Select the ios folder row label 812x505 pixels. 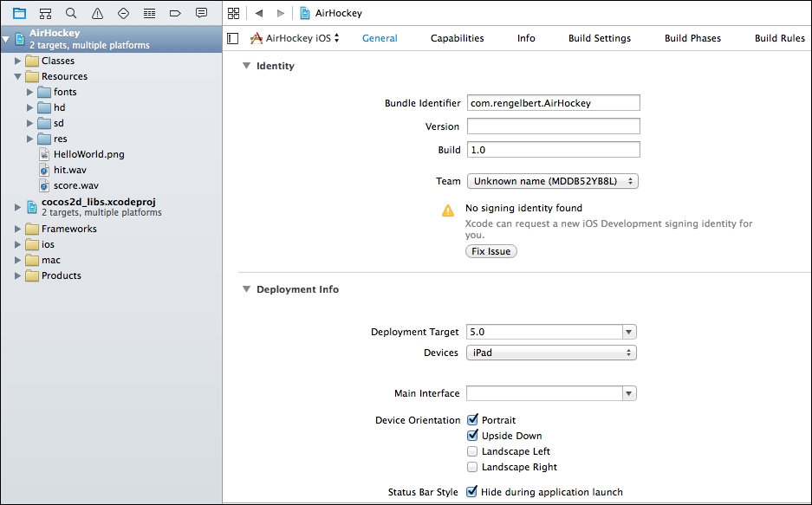tap(48, 244)
